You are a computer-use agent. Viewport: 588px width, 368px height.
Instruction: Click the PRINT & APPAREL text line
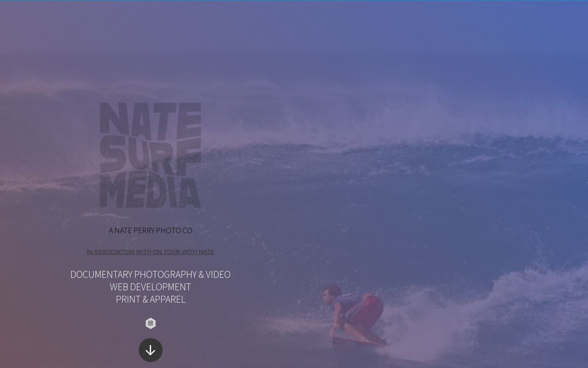150,299
